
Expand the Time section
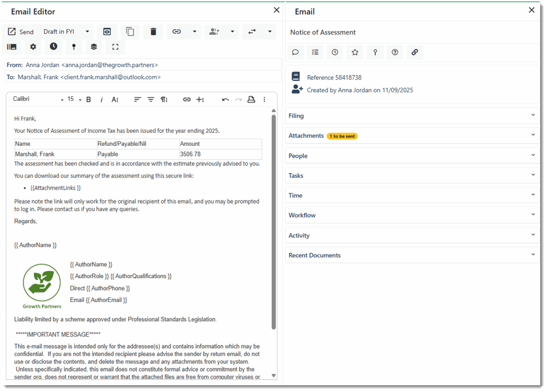tap(413, 195)
